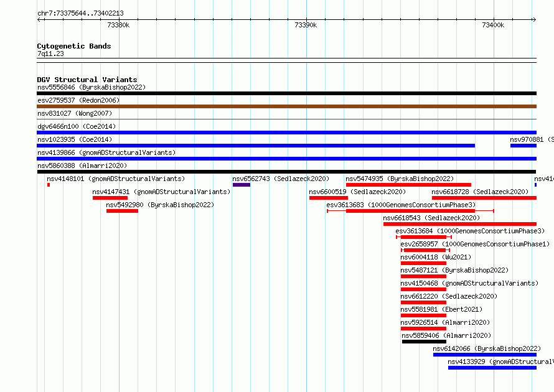
Task: Click the tiny red nsv4148101 marker
Action: [49, 185]
